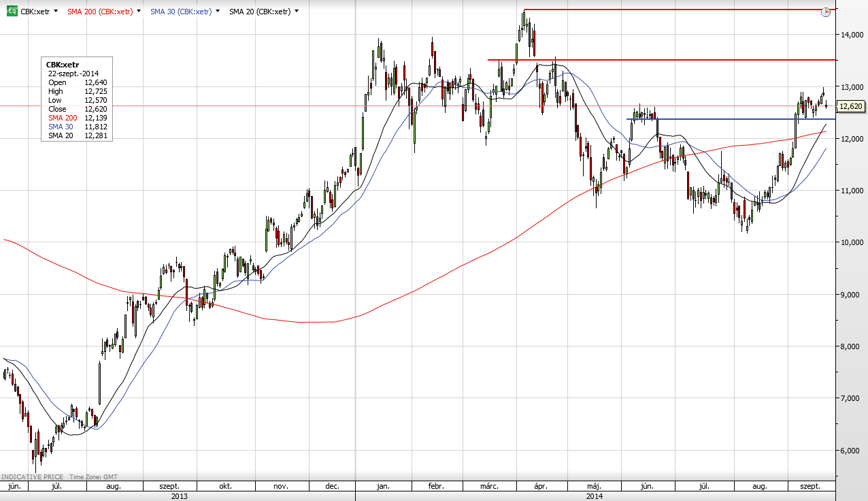868x501 pixels.
Task: Click the okt. month label
Action: coord(225,487)
